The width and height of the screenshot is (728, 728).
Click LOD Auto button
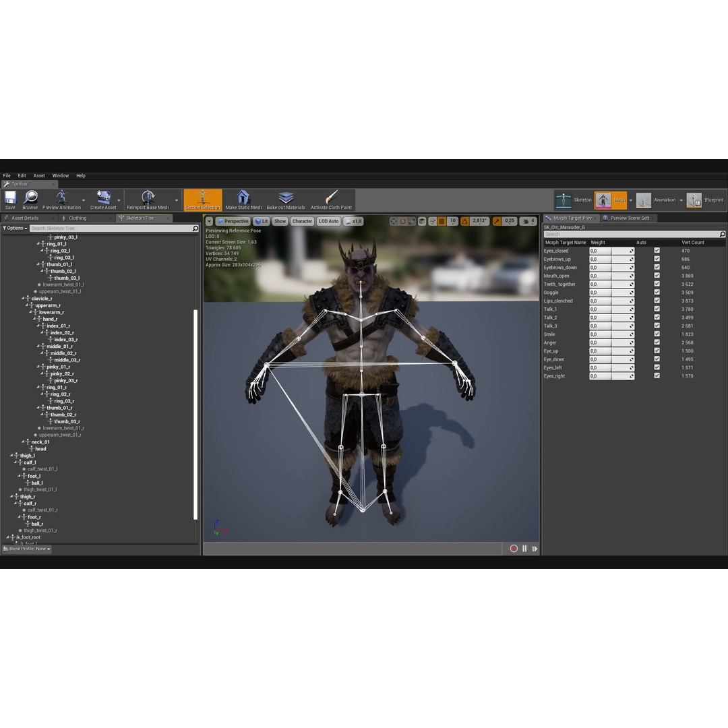pos(329,222)
